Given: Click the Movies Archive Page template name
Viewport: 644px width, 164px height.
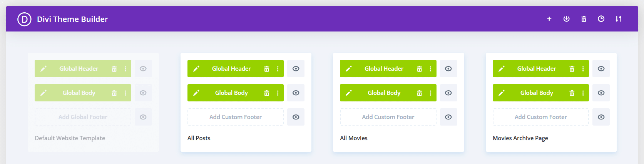Looking at the screenshot, I should (520, 138).
